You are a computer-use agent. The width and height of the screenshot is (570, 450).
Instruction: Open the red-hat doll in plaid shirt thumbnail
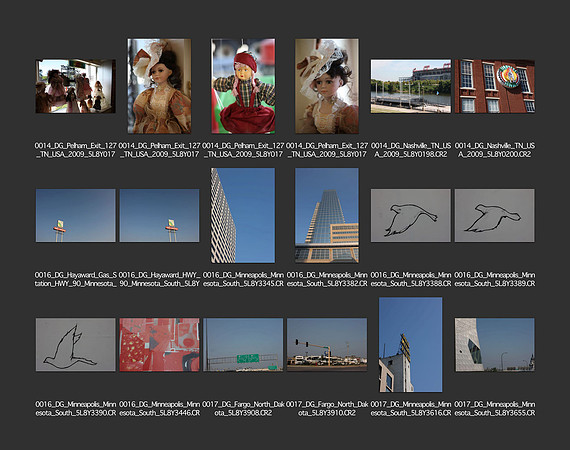[243, 86]
